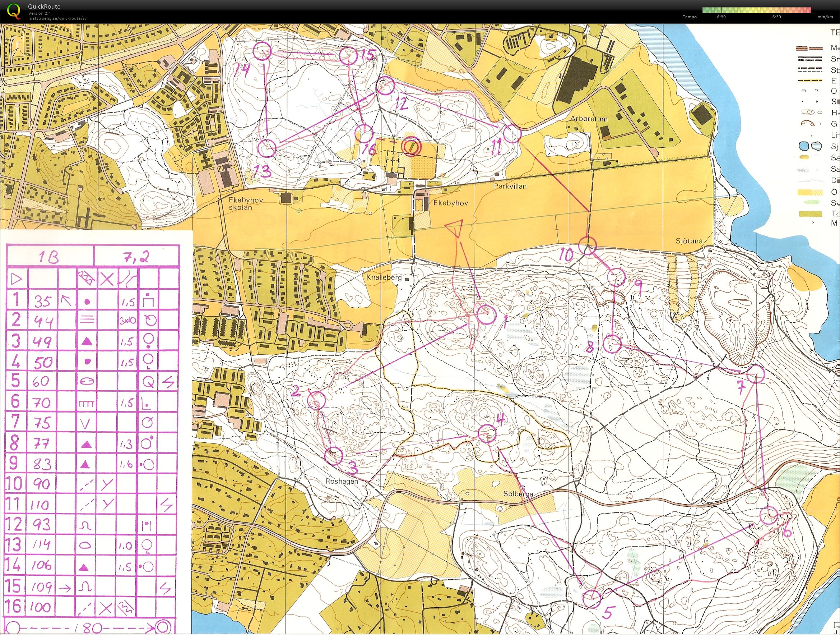Click control code 93 in row 12
The height and width of the screenshot is (635, 840).
click(x=42, y=525)
